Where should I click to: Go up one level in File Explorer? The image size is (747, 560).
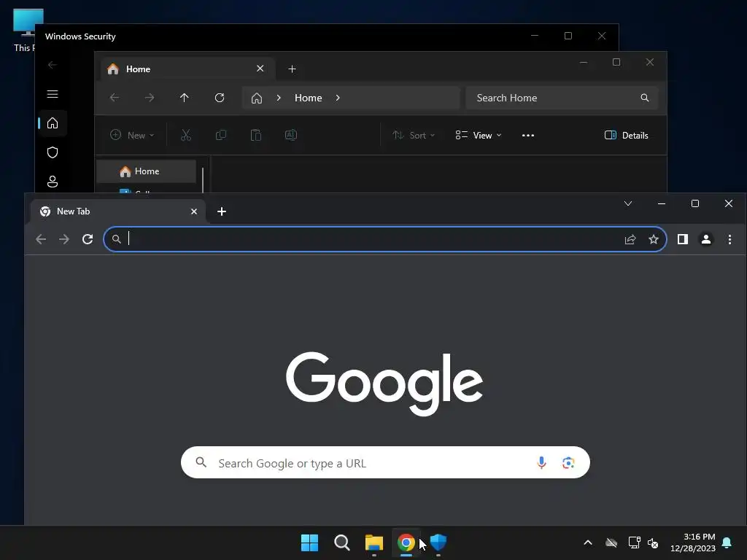tap(185, 98)
